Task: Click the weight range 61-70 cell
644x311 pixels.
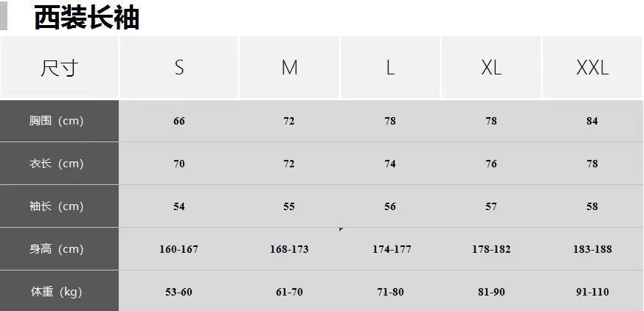Action: click(289, 292)
